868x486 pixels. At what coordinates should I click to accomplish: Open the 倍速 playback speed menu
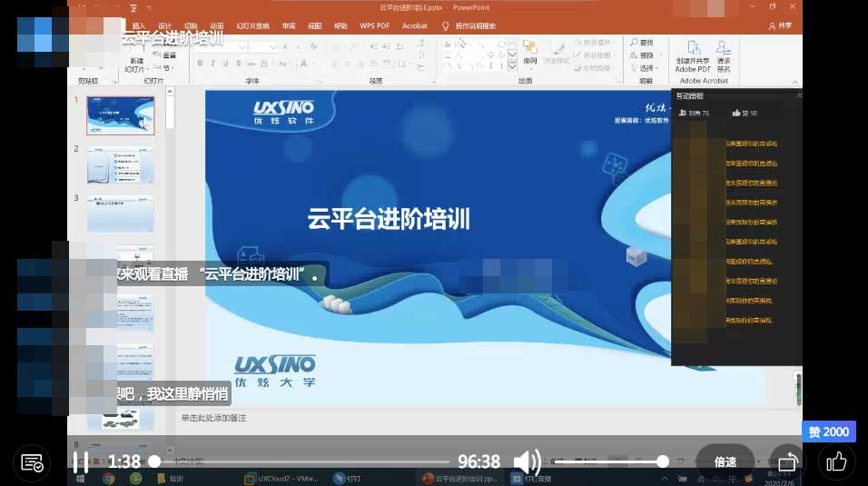tap(725, 461)
